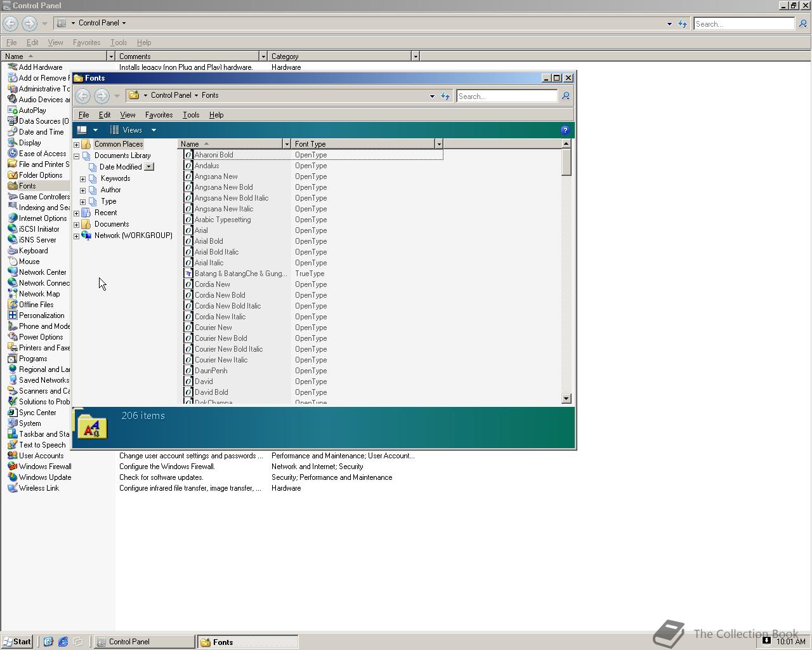Select the Windows Update icon
The image size is (812, 650).
click(x=13, y=477)
